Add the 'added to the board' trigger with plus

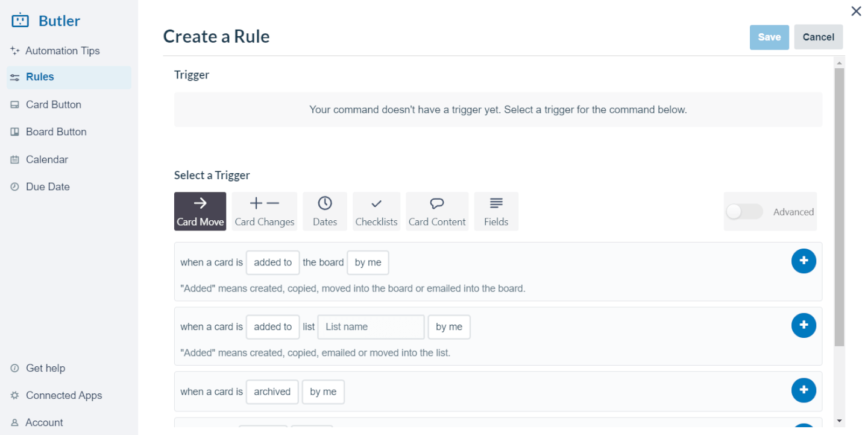(x=804, y=261)
